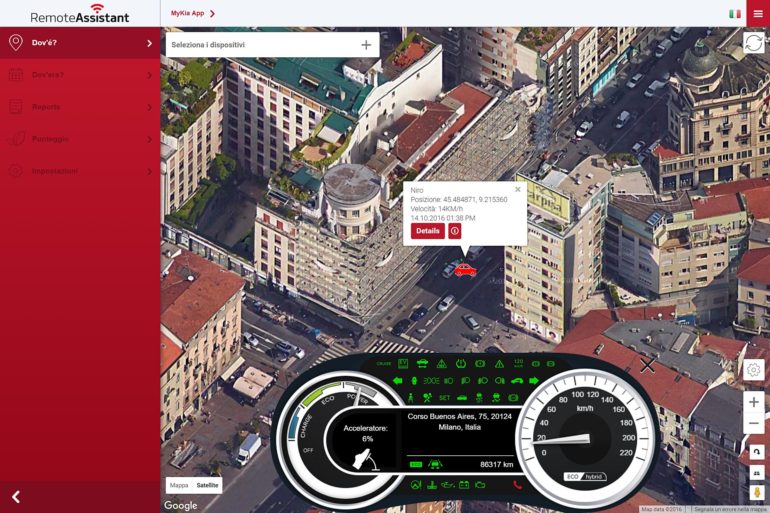Close the dashboard gauge overlay
This screenshot has height=513, width=770.
pos(647,366)
